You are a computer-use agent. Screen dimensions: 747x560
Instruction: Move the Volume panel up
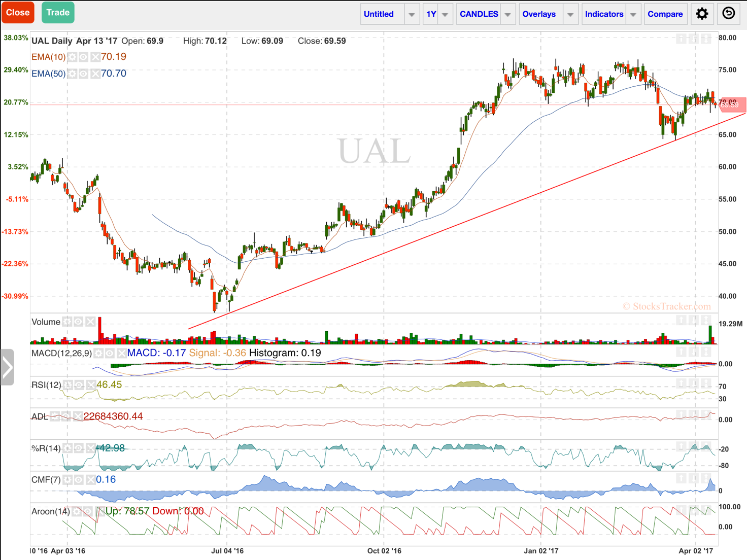click(x=681, y=320)
